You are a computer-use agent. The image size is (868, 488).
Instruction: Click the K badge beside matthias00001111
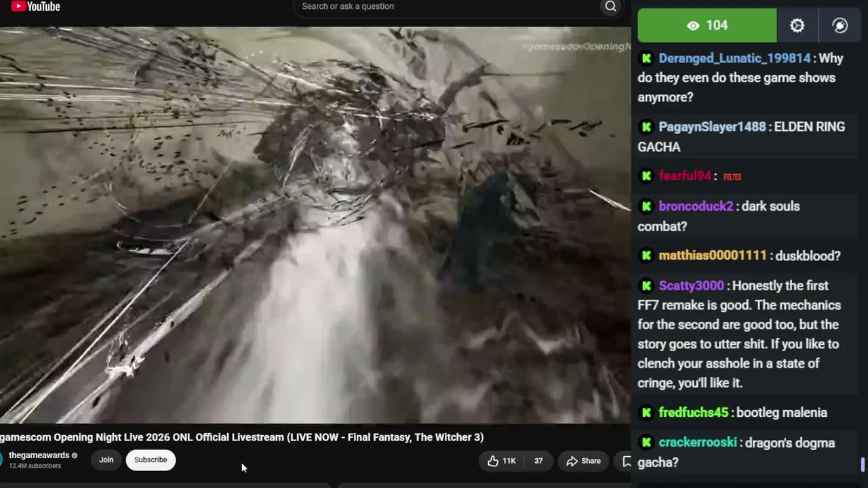(646, 256)
